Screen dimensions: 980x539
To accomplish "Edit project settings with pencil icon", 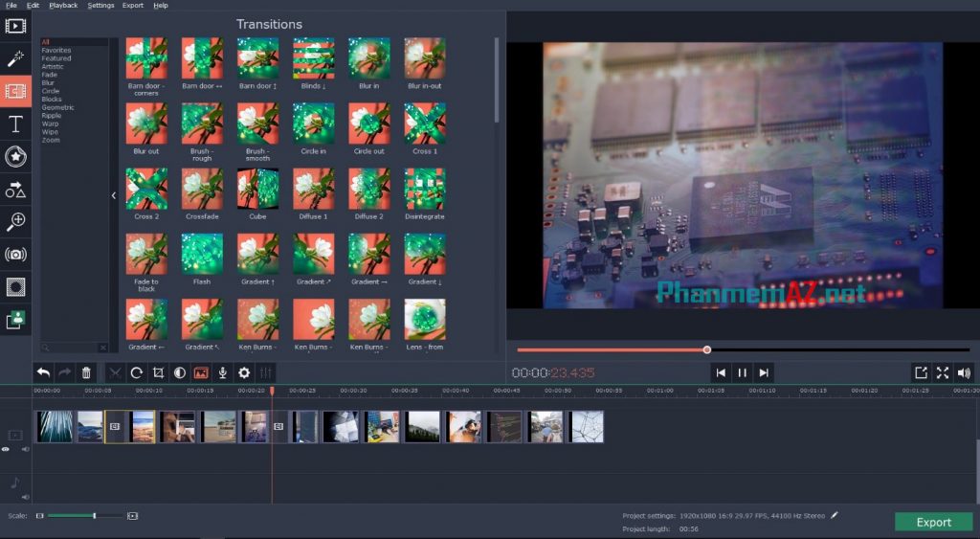I will (x=834, y=515).
